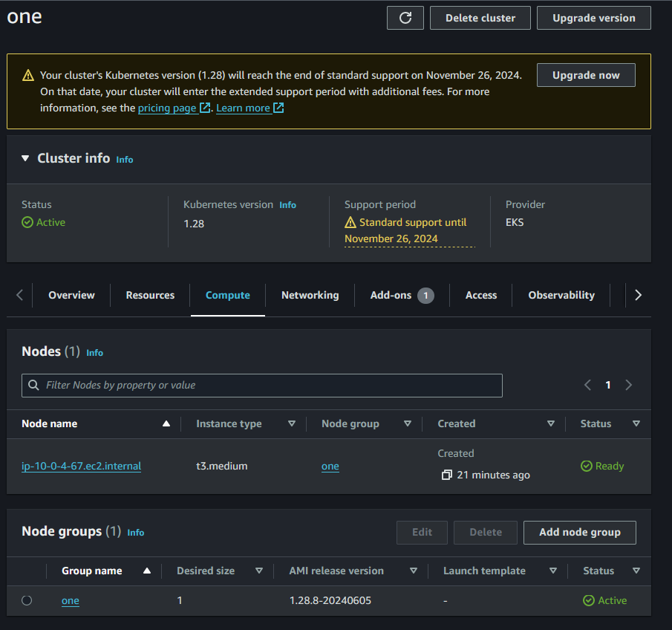Open Launch template column sort arrow
Viewport: 672px width, 630px height.
(x=553, y=571)
